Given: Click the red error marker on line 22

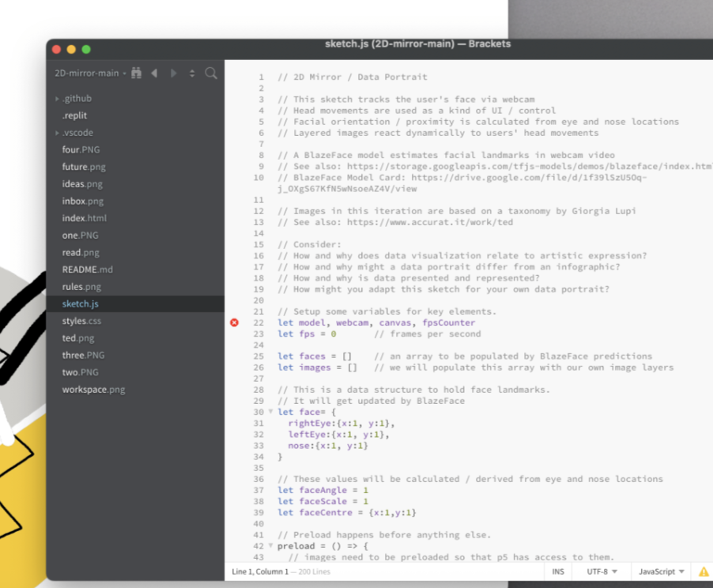Looking at the screenshot, I should 234,322.
